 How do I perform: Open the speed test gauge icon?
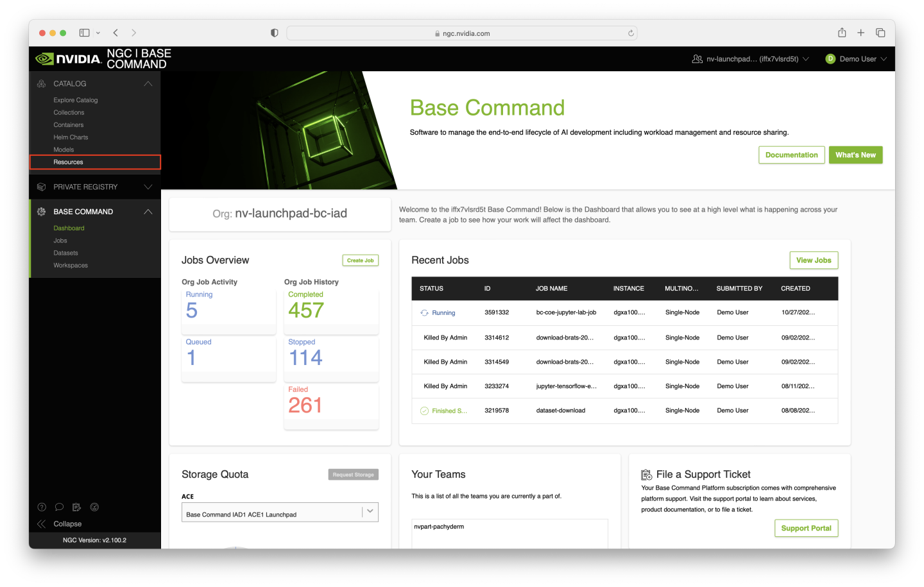coord(94,507)
